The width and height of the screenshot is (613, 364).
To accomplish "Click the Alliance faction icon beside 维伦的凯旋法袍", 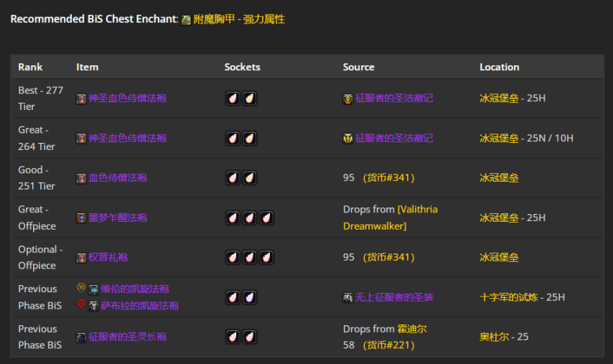I will pos(81,288).
